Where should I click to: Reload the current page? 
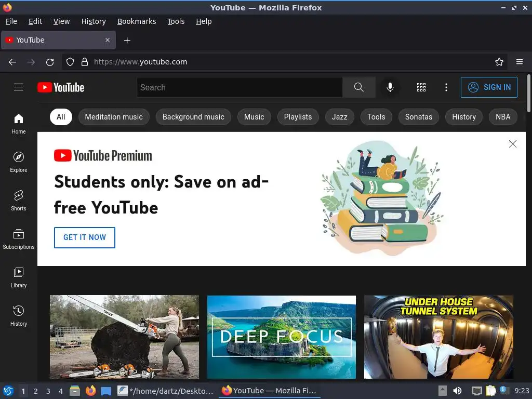click(50, 62)
